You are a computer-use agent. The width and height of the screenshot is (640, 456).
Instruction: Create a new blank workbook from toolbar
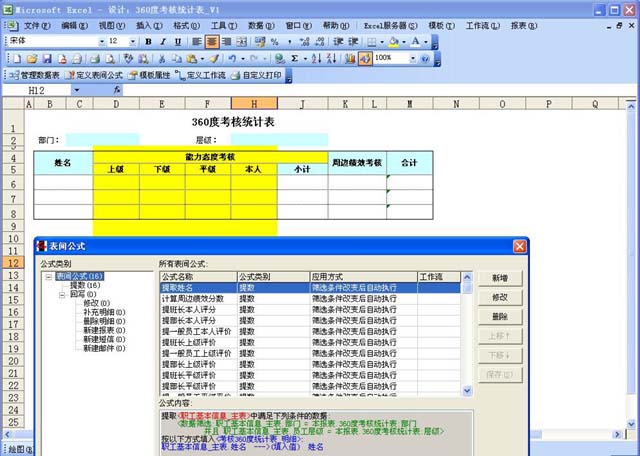[x=17, y=58]
